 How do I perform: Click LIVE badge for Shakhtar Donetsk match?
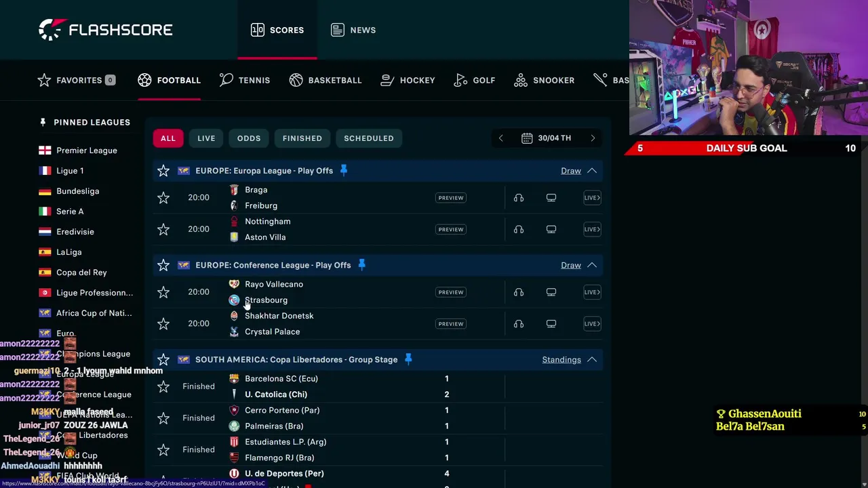pyautogui.click(x=592, y=324)
